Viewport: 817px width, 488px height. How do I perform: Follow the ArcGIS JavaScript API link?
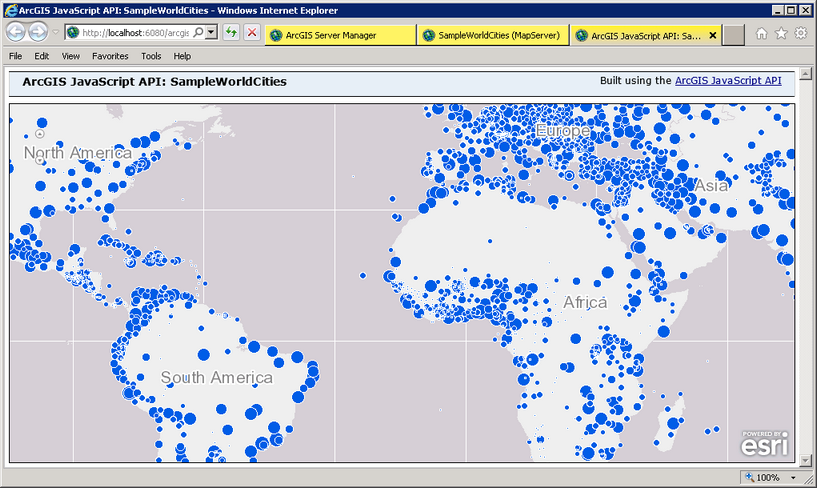(728, 81)
